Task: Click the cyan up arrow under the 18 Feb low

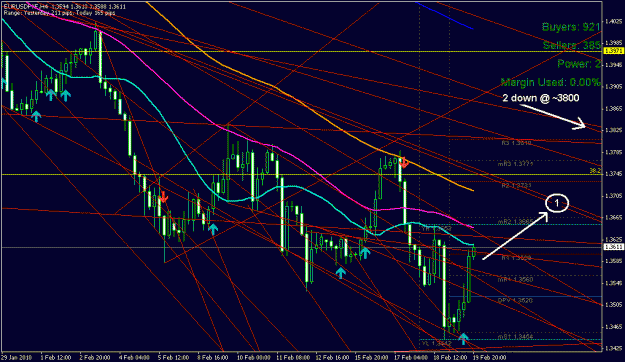Action: [463, 339]
